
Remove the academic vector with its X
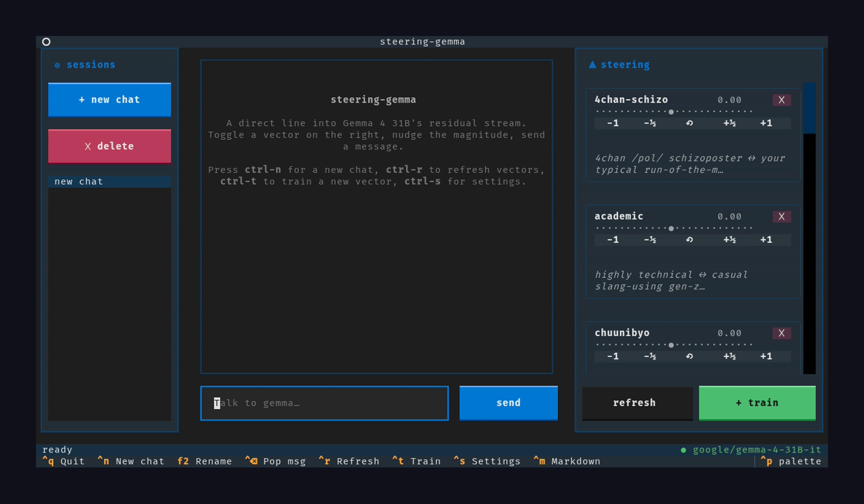[x=782, y=217]
